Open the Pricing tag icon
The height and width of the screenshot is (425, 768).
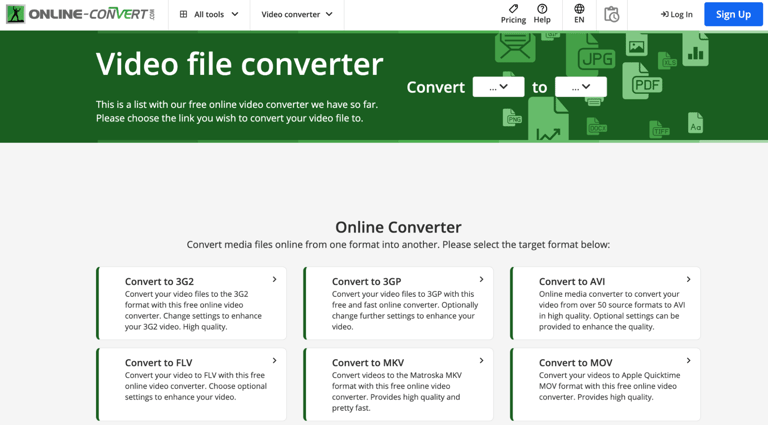coord(513,9)
